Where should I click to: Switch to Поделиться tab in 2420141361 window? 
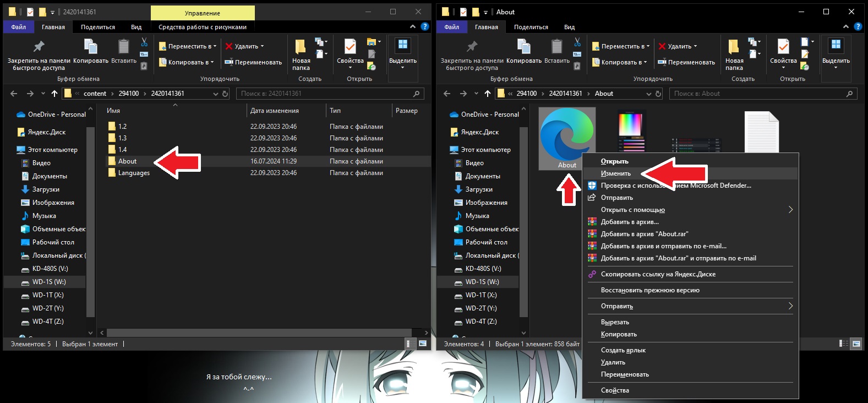pyautogui.click(x=98, y=27)
